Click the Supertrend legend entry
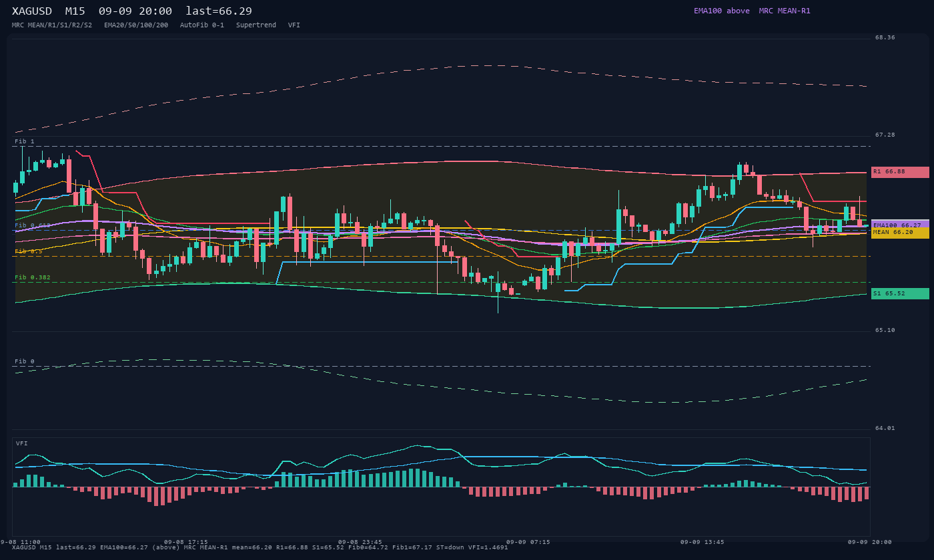This screenshot has width=934, height=560. pos(256,25)
